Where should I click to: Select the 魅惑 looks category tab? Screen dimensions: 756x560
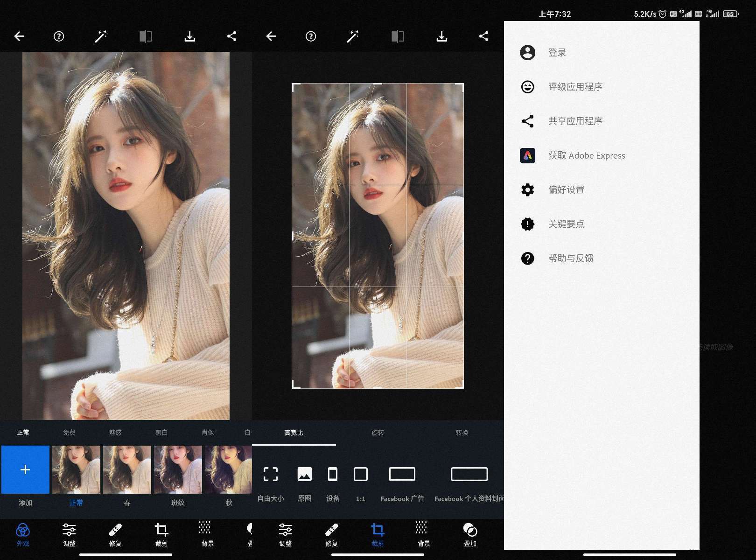[115, 433]
